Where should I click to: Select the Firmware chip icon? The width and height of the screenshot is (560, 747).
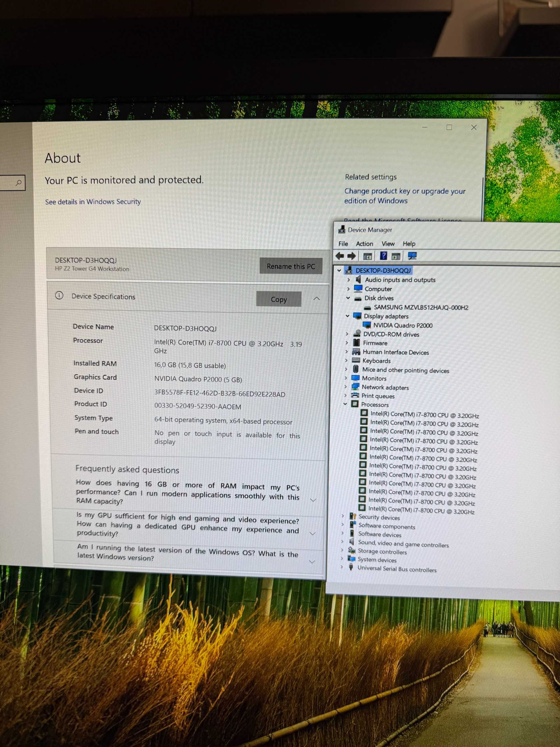coord(356,343)
